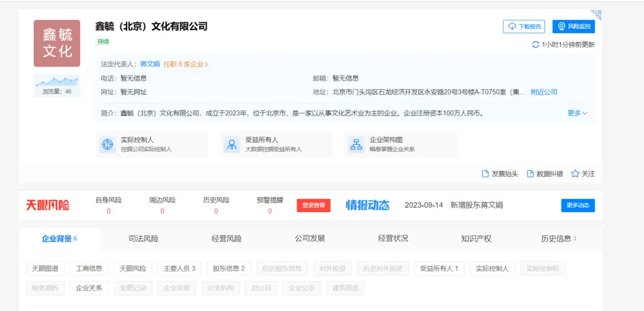Select the 主要人员 3 sub-tab
The width and height of the screenshot is (644, 311).
point(180,269)
